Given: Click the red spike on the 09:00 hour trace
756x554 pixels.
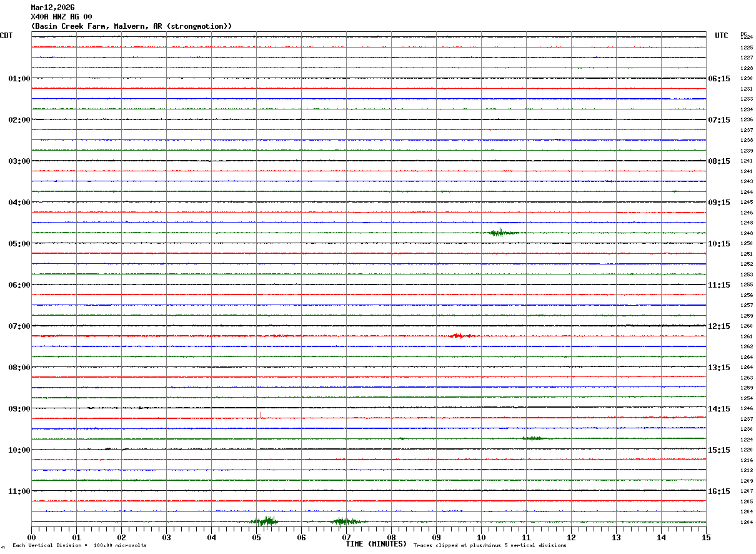Looking at the screenshot, I should (261, 415).
